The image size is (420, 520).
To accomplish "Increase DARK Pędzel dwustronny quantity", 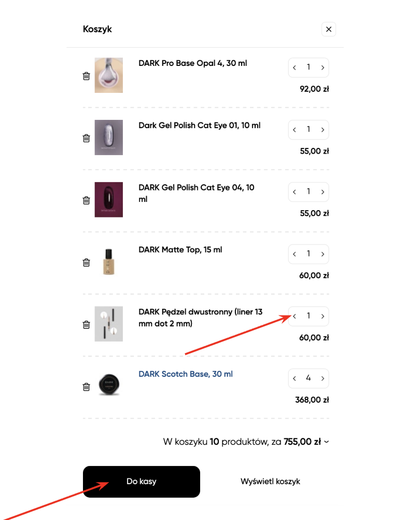I will click(x=323, y=316).
